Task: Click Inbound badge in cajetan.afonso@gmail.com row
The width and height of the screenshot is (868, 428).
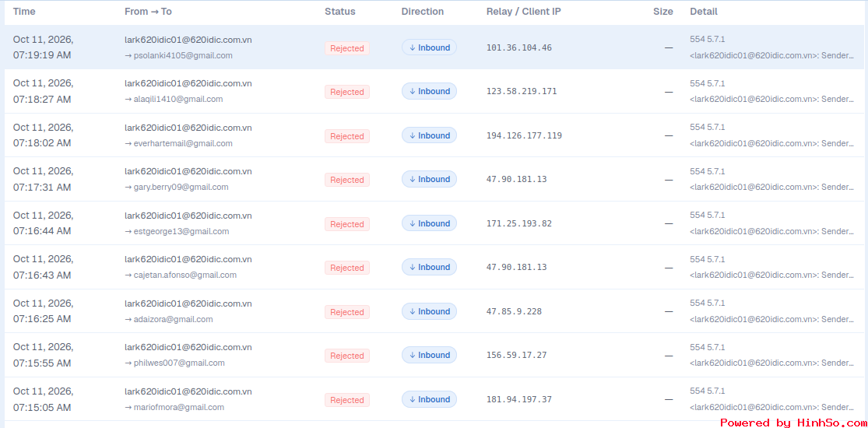Action: 429,268
